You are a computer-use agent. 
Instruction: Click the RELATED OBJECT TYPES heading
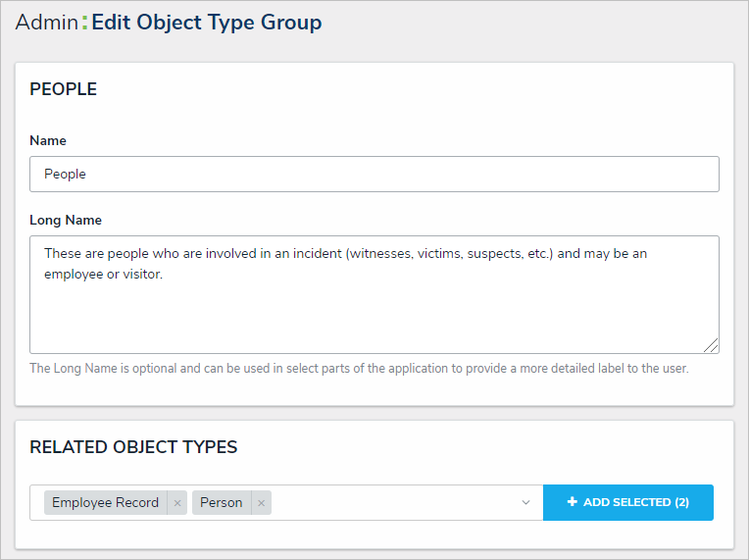click(133, 447)
